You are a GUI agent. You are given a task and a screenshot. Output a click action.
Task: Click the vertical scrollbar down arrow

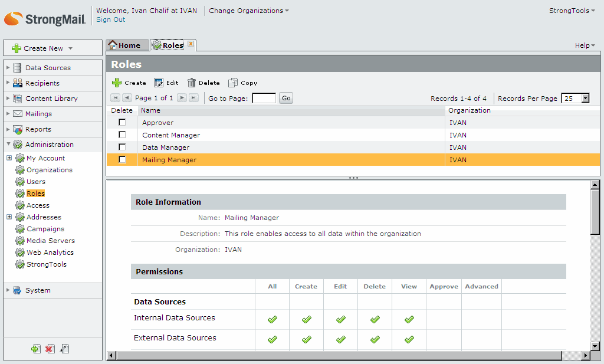tap(595, 346)
